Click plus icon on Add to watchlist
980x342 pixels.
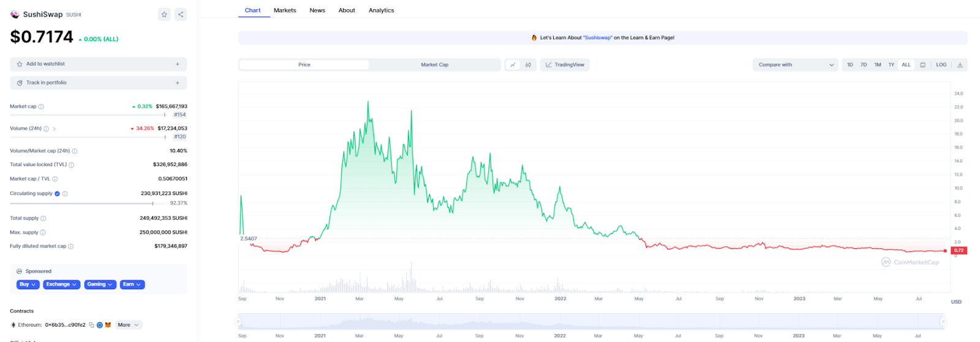click(x=178, y=64)
